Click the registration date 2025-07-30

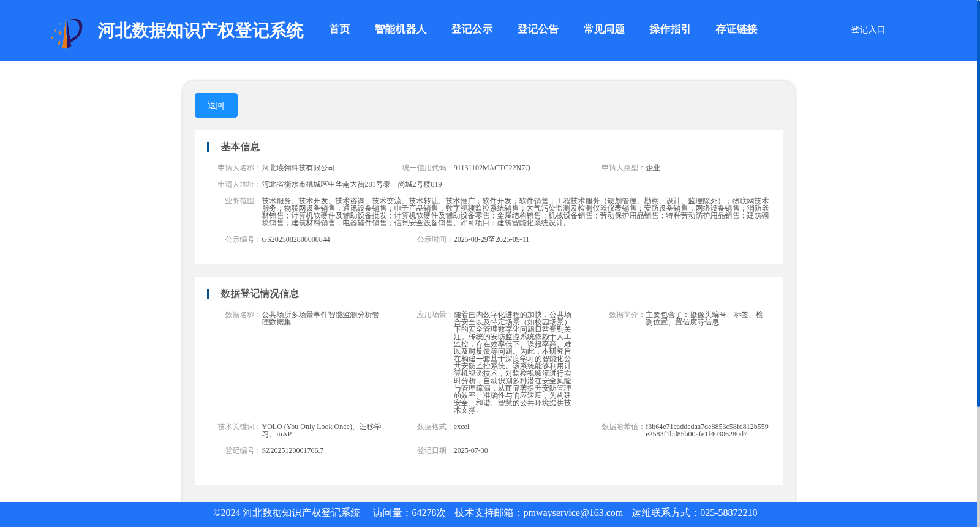click(x=471, y=450)
